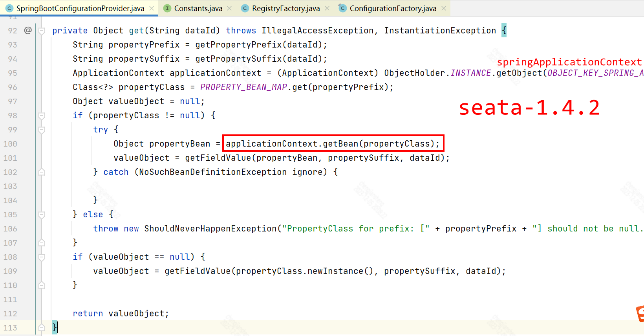Collapse the valueObject null check fold line 108
The height and width of the screenshot is (336, 644).
click(42, 257)
